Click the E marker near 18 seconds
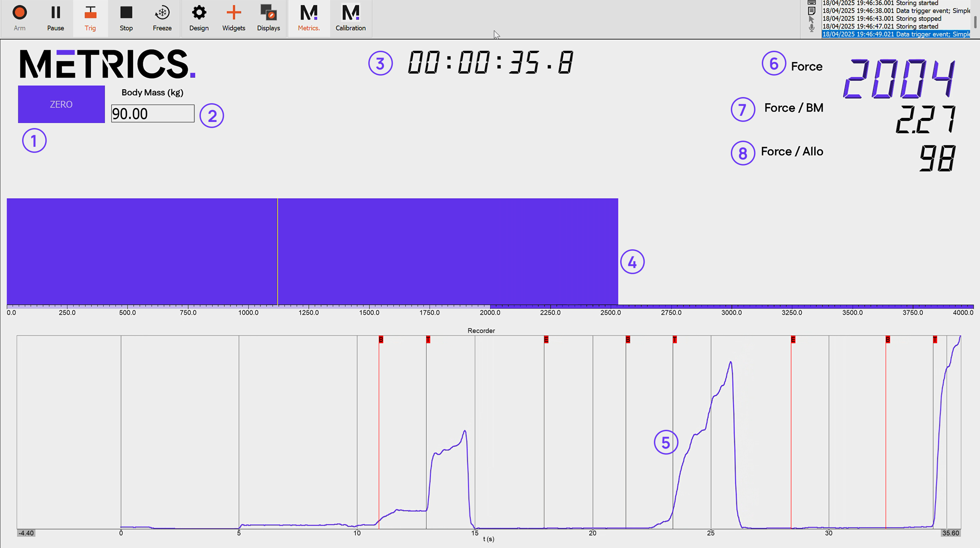 [x=546, y=340]
